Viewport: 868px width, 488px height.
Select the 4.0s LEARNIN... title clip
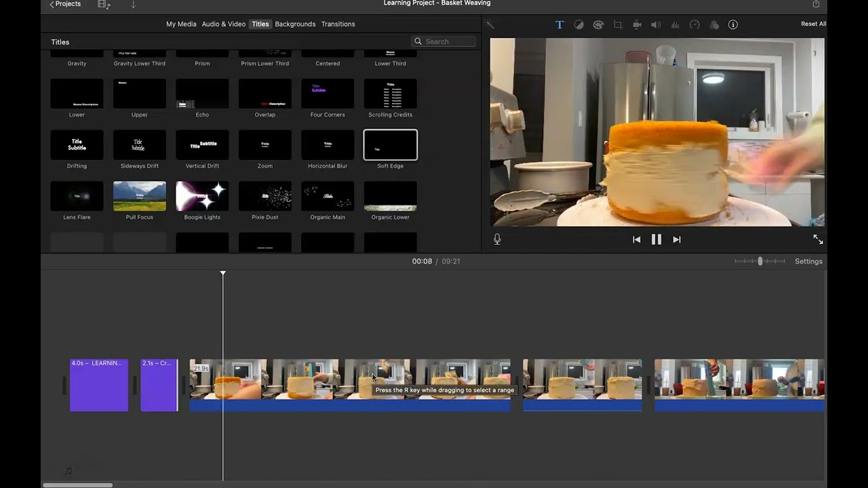99,385
